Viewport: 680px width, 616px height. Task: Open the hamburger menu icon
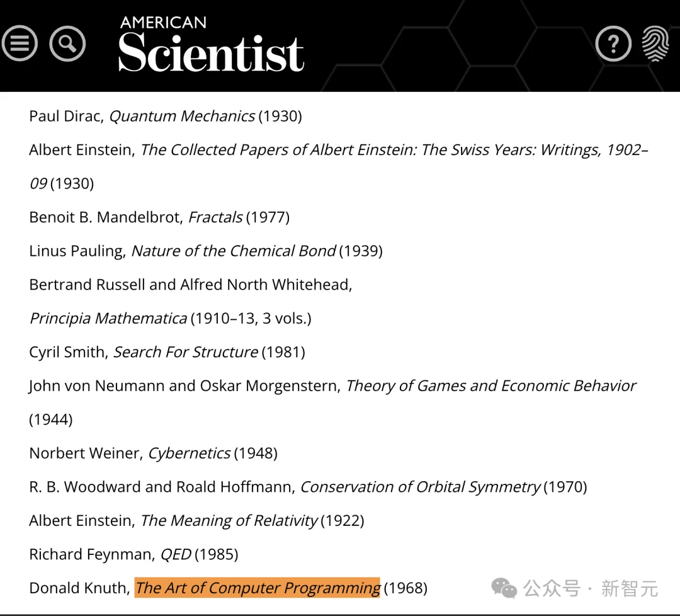[20, 43]
